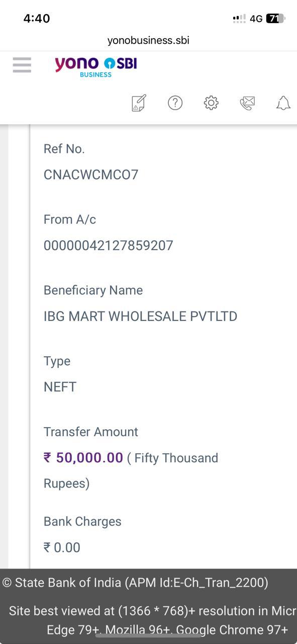Select the From A/c number 00000042127859207
Viewport: 297px width, 644px height.
[109, 246]
